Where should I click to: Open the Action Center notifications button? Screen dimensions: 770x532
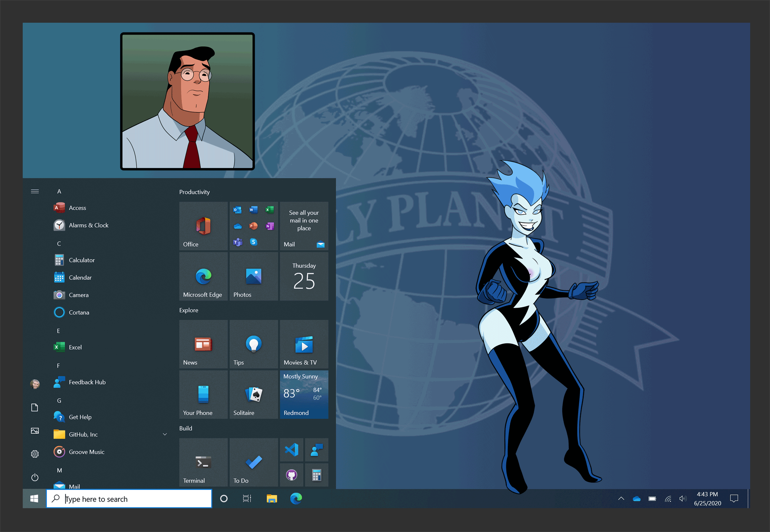[x=734, y=499]
